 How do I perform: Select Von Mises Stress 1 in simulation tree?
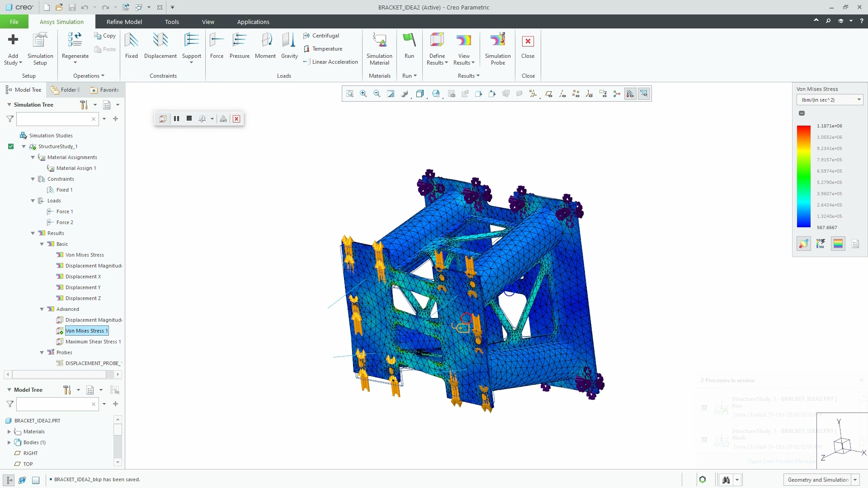pos(86,330)
